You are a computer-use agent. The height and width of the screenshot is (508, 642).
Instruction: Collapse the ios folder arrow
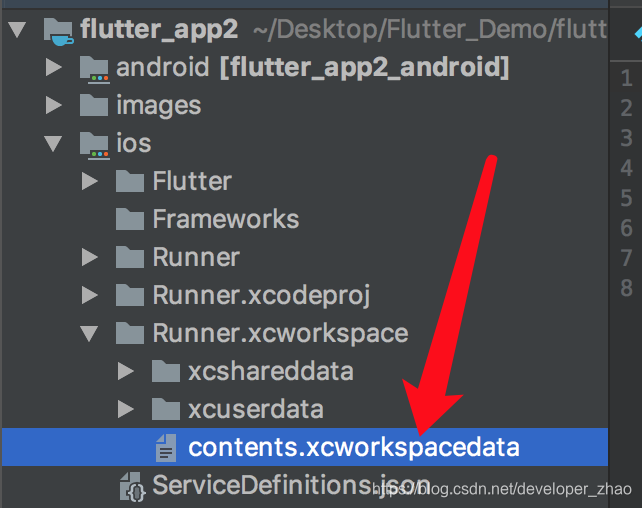point(53,144)
